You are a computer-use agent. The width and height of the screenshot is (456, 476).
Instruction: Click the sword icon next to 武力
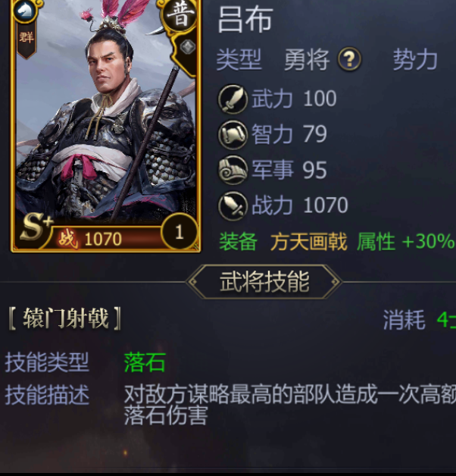233,99
